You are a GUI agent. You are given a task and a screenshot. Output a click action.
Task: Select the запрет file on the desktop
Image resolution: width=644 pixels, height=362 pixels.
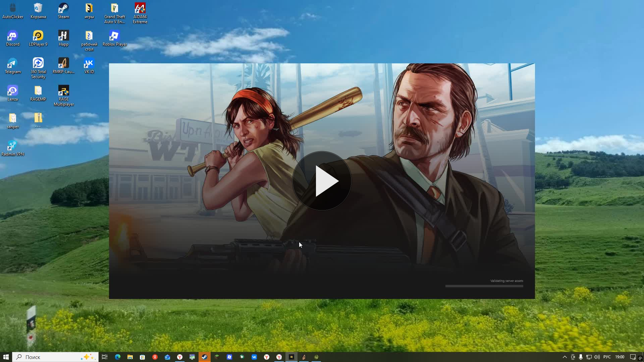click(x=13, y=121)
